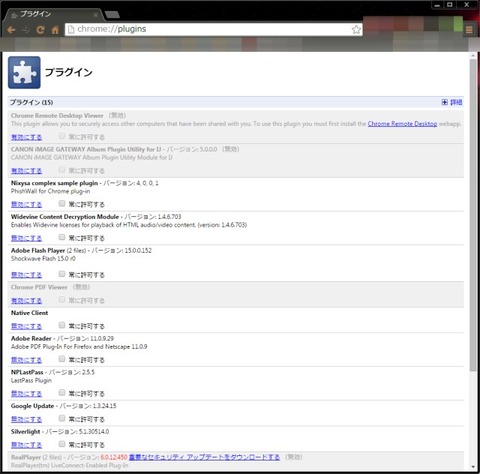Screen dimensions: 480x474
Task: Open the Chrome menu button
Action: [469, 30]
